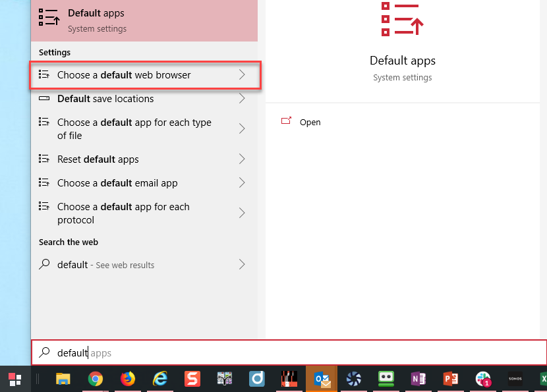The image size is (547, 392).
Task: Select Choose a default app for each protocol
Action: [144, 213]
